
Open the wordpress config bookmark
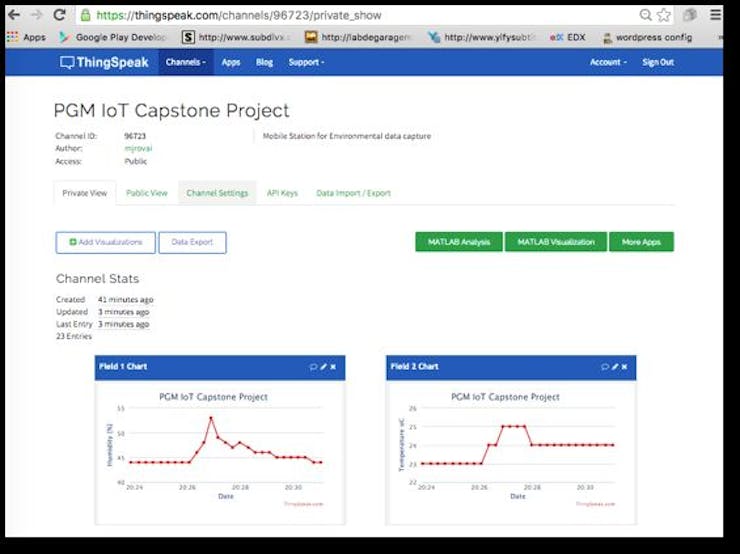tap(648, 37)
